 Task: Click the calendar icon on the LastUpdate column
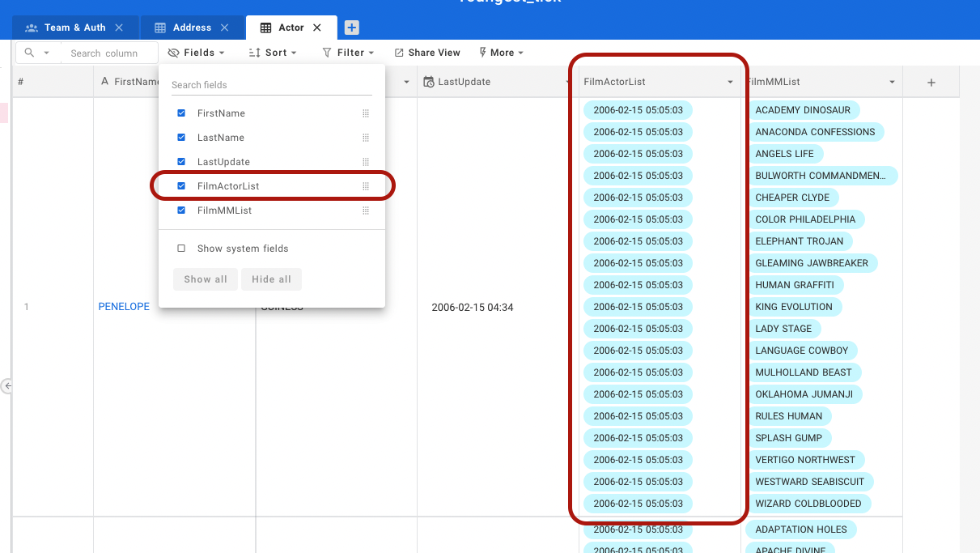[427, 81]
